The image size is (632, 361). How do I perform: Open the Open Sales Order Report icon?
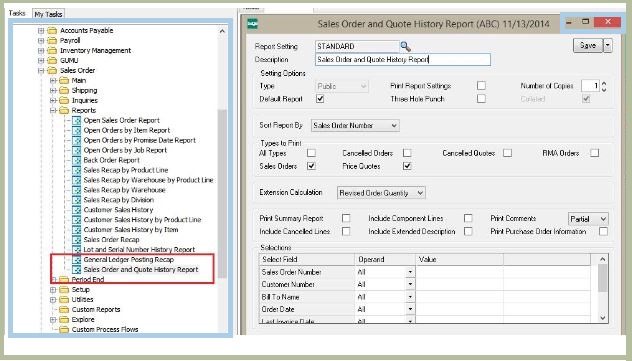pyautogui.click(x=77, y=120)
